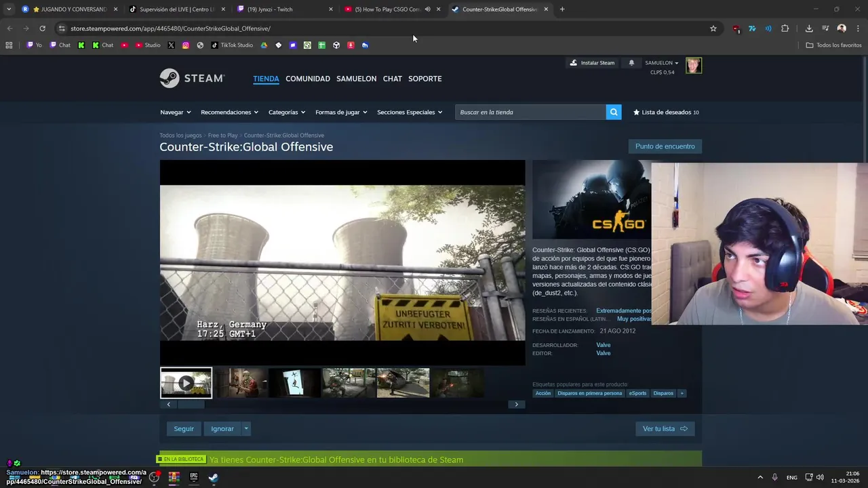This screenshot has height=488, width=868.
Task: Expand more tags with plus button
Action: coord(682,393)
